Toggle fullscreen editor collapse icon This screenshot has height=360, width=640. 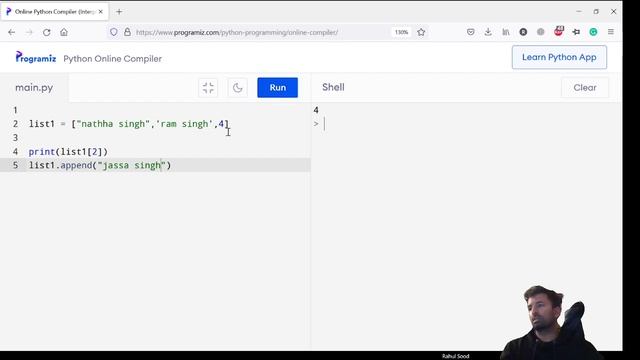point(208,87)
